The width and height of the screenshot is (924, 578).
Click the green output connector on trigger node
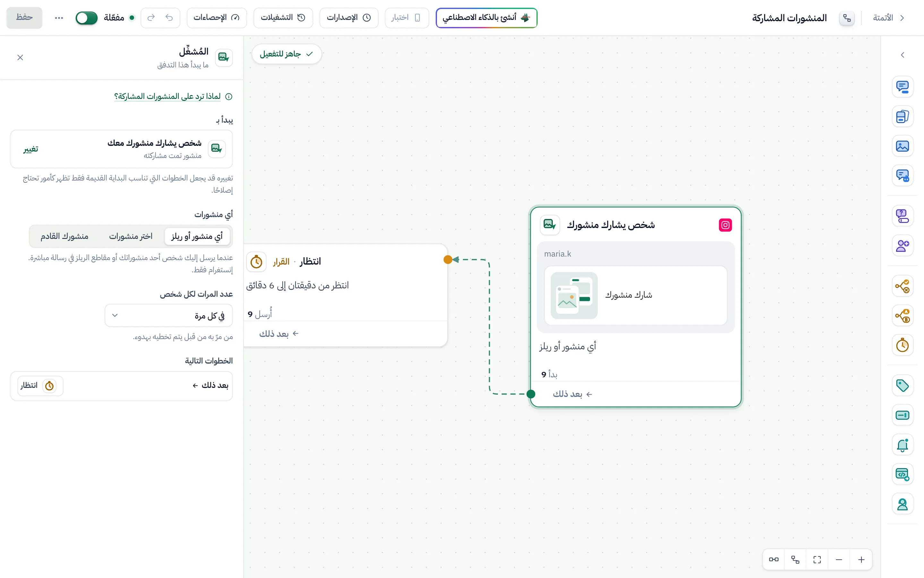click(531, 394)
